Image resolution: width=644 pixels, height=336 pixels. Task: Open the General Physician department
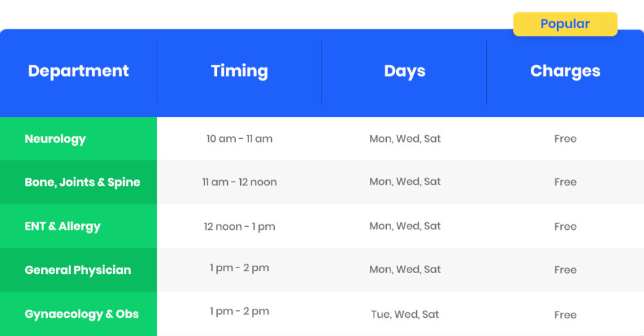click(x=79, y=270)
